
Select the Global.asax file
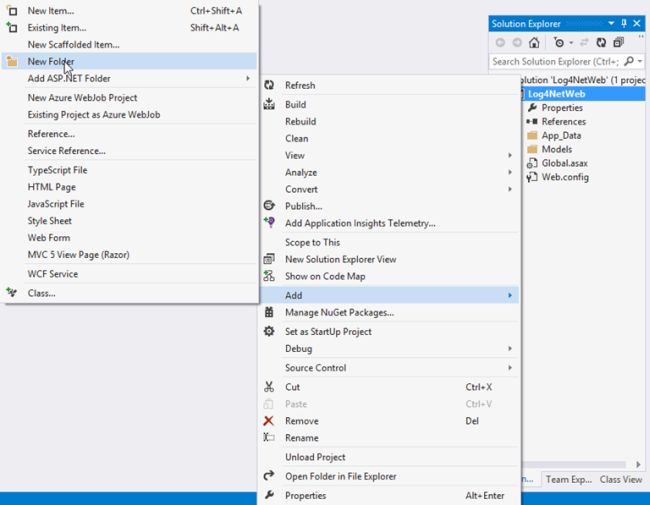pos(564,163)
